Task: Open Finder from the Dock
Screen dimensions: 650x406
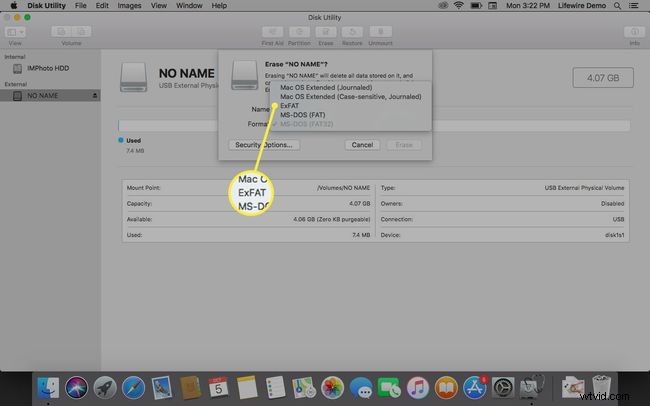Action: click(48, 388)
